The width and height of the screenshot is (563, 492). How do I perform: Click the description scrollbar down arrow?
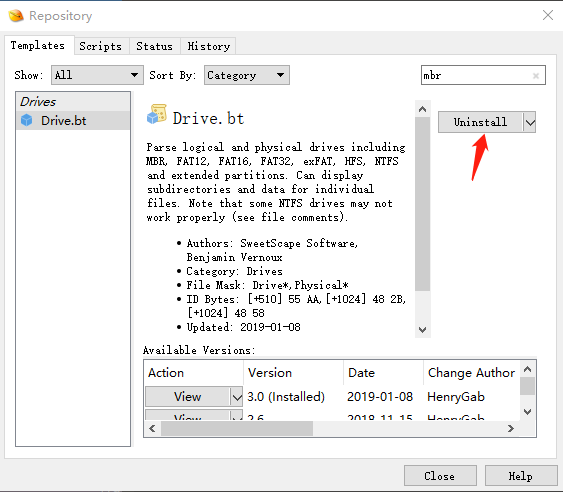(x=423, y=330)
